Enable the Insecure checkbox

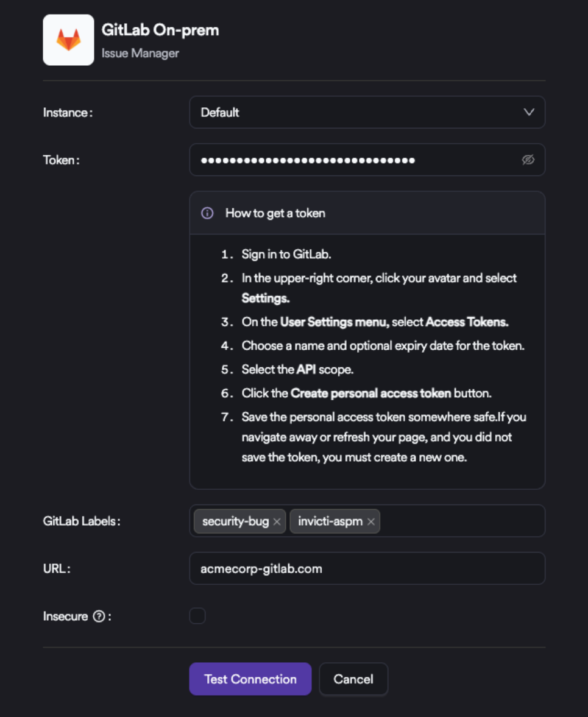click(x=197, y=616)
